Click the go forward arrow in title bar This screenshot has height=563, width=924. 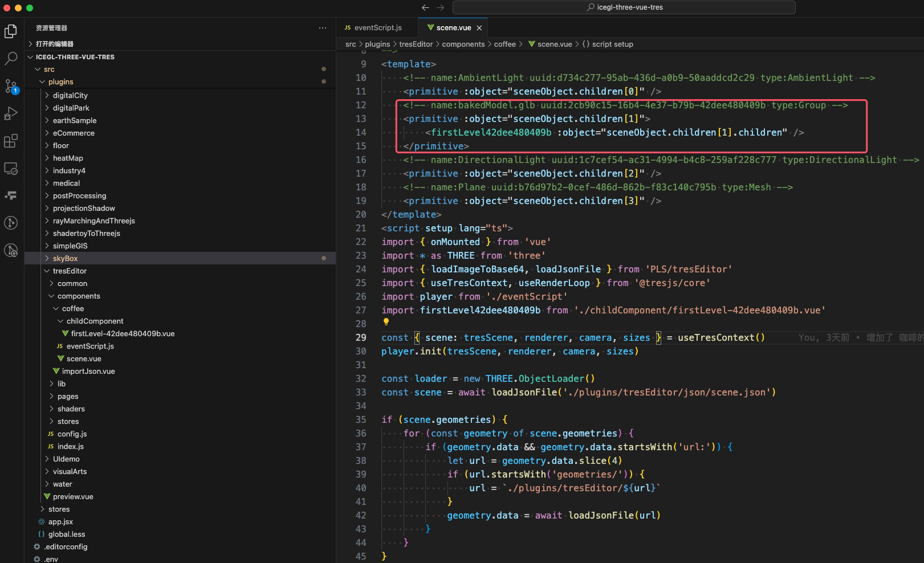440,7
